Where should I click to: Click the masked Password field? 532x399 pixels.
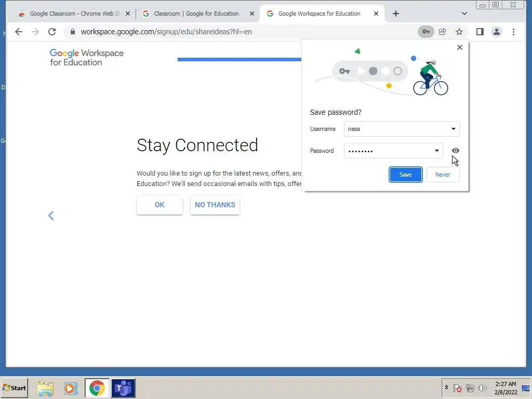(x=393, y=151)
